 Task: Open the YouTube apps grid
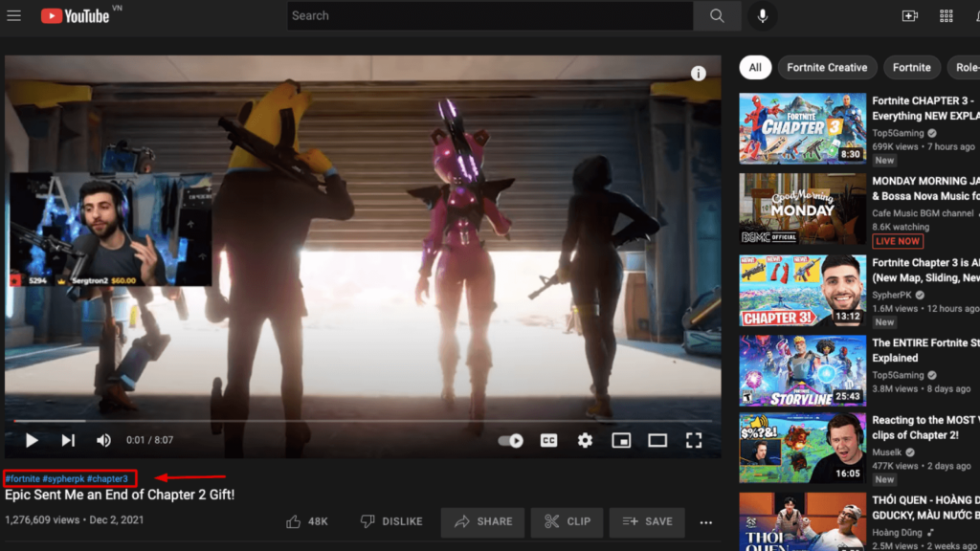[x=947, y=15]
